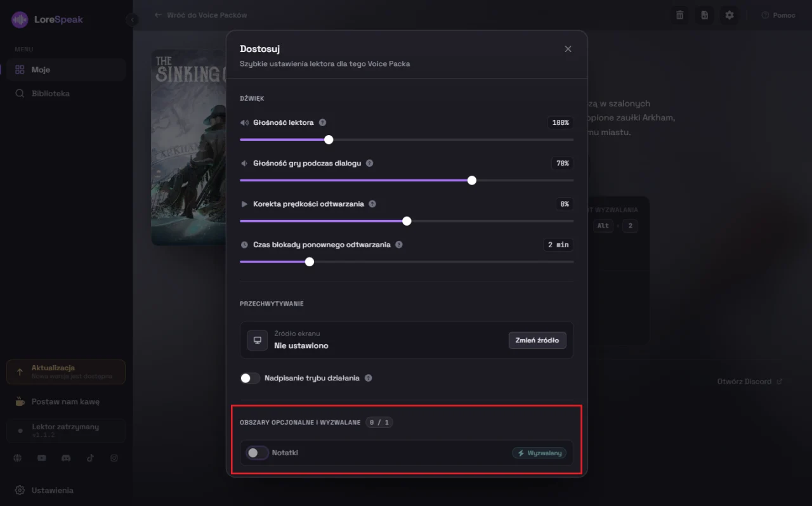Click the 70% game volume value
Image resolution: width=812 pixels, height=506 pixels.
[562, 163]
